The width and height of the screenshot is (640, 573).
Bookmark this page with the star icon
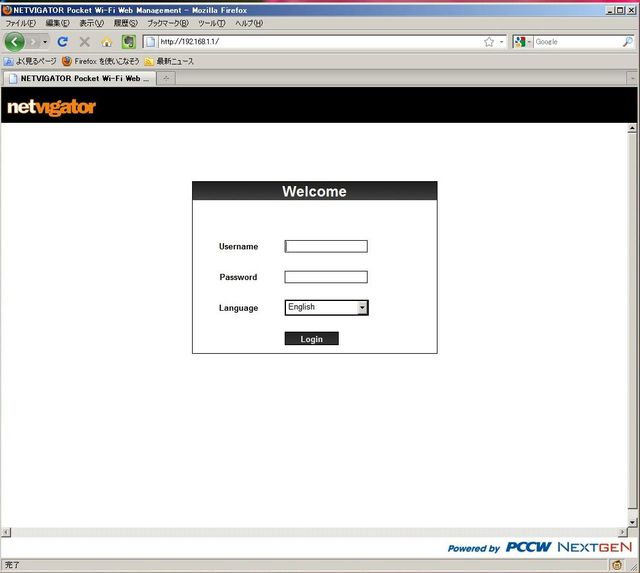pos(489,42)
